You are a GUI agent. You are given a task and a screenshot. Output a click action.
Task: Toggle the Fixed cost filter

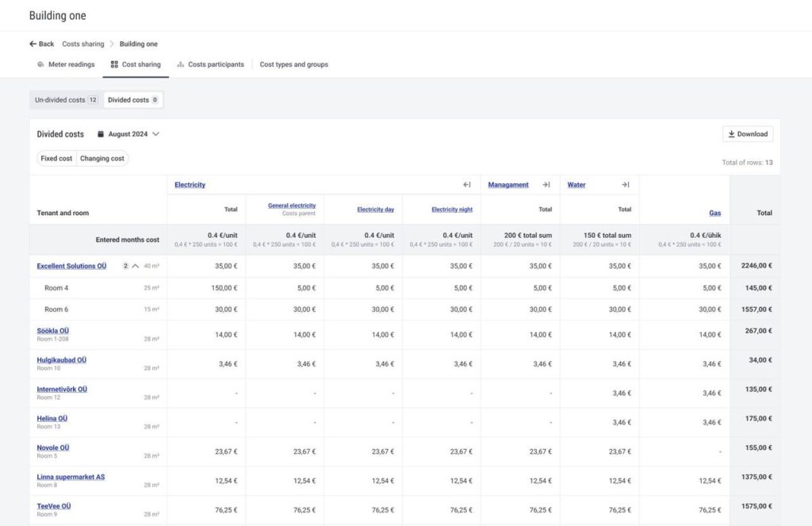click(56, 159)
